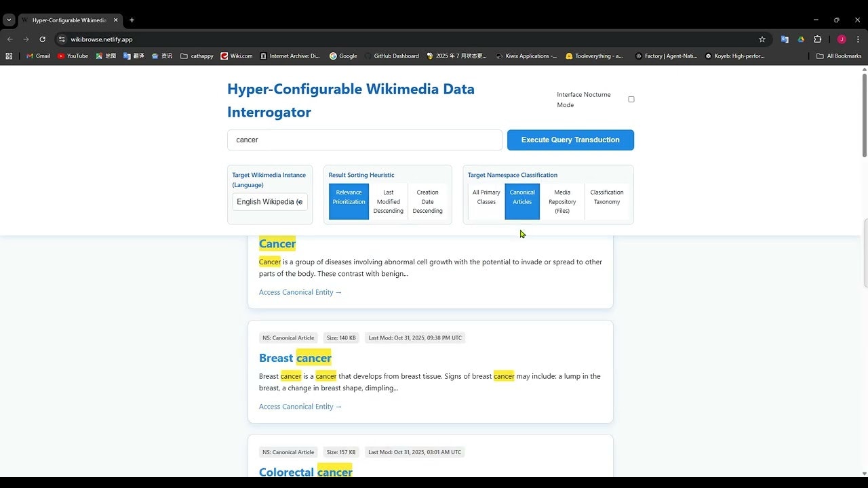This screenshot has height=488, width=868.
Task: Click the Google translate icon in address bar
Action: click(785, 39)
